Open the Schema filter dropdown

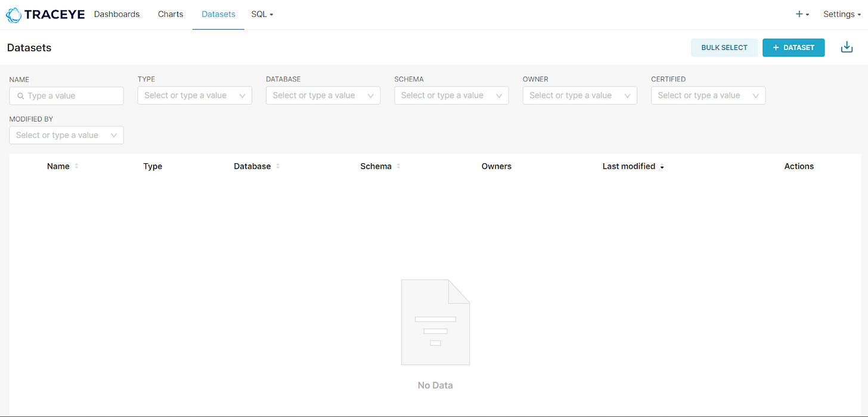pos(451,95)
